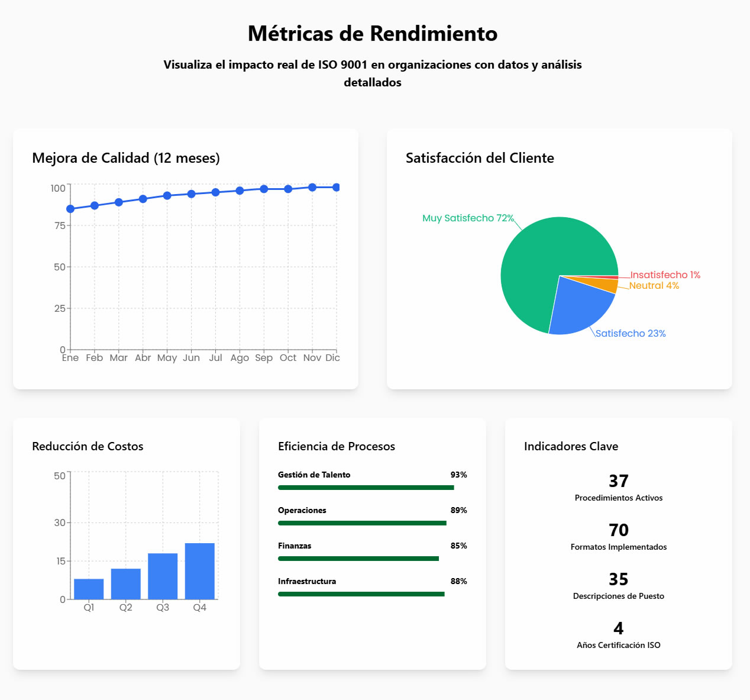The height and width of the screenshot is (700, 750).
Task: Click the Gestión de Talento progress bar
Action: pos(366,488)
